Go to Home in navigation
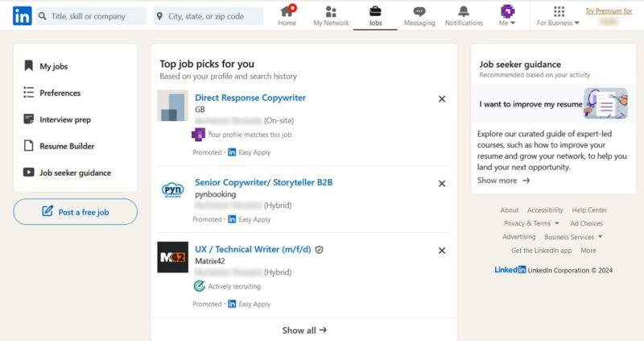This screenshot has width=644, height=341. point(287,15)
